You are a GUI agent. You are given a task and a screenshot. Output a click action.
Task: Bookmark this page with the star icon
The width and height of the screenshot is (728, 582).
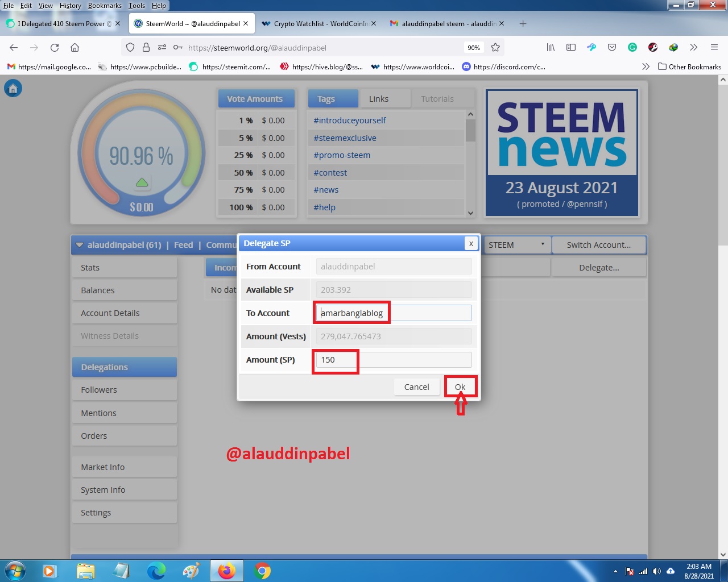pyautogui.click(x=495, y=48)
